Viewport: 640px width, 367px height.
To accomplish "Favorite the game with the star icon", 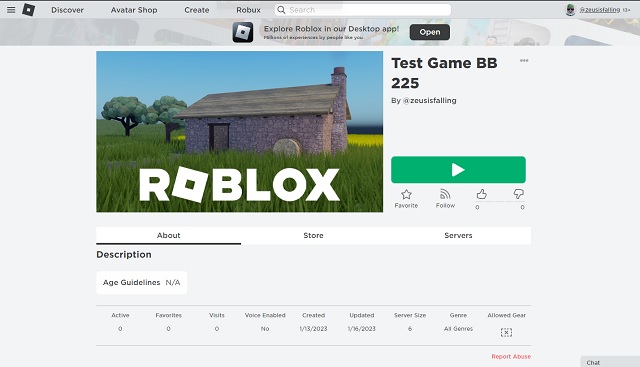I will coord(406,194).
